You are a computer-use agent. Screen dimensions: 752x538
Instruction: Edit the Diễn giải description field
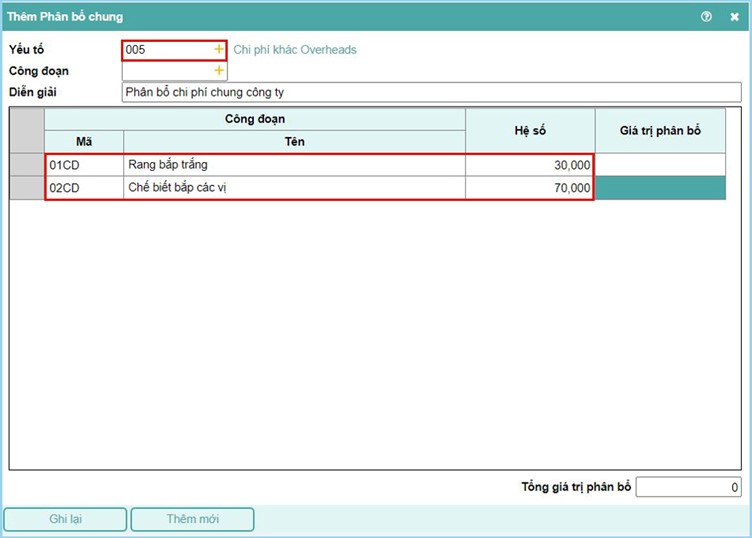430,92
